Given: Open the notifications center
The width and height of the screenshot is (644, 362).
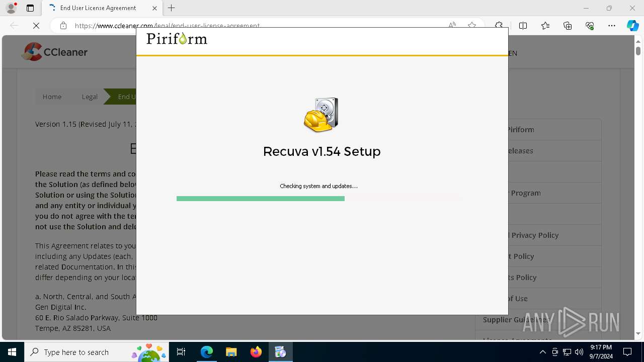Looking at the screenshot, I should point(627,352).
